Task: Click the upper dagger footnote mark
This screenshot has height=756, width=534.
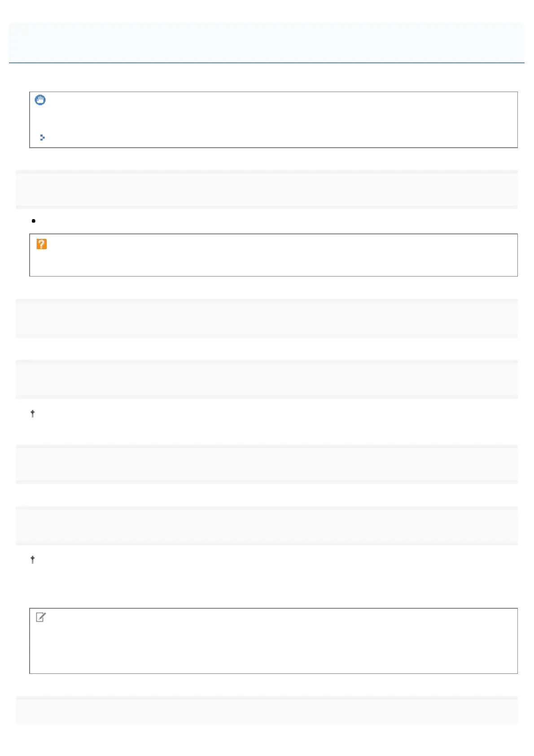Action: click(32, 413)
